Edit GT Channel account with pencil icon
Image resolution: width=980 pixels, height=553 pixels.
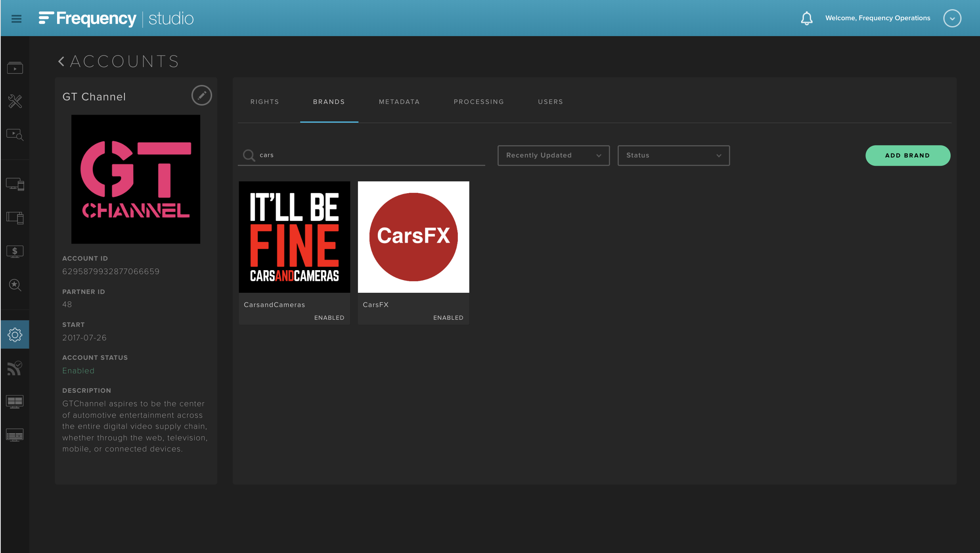(x=202, y=95)
